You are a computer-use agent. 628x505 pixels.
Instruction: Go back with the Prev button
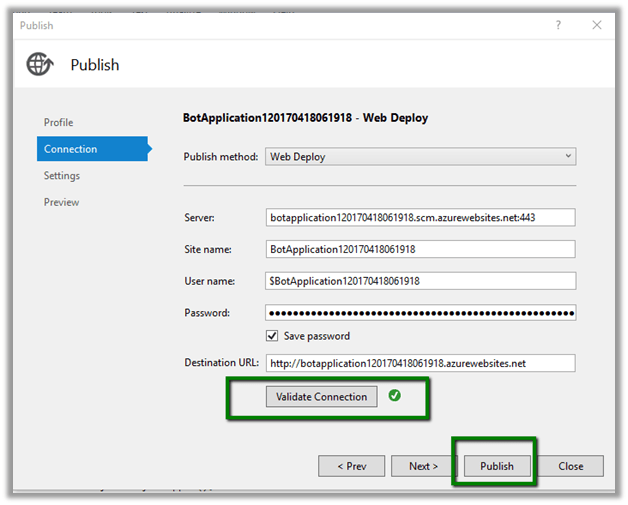coord(351,466)
